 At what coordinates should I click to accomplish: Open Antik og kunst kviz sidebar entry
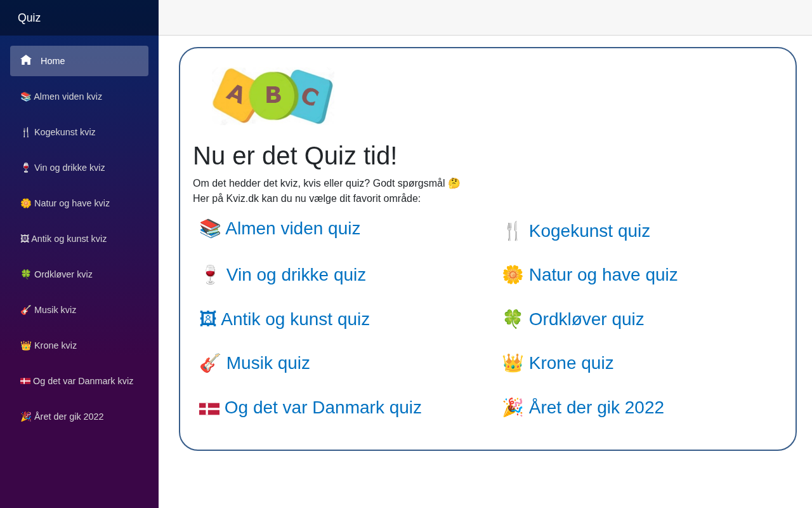coord(69,239)
